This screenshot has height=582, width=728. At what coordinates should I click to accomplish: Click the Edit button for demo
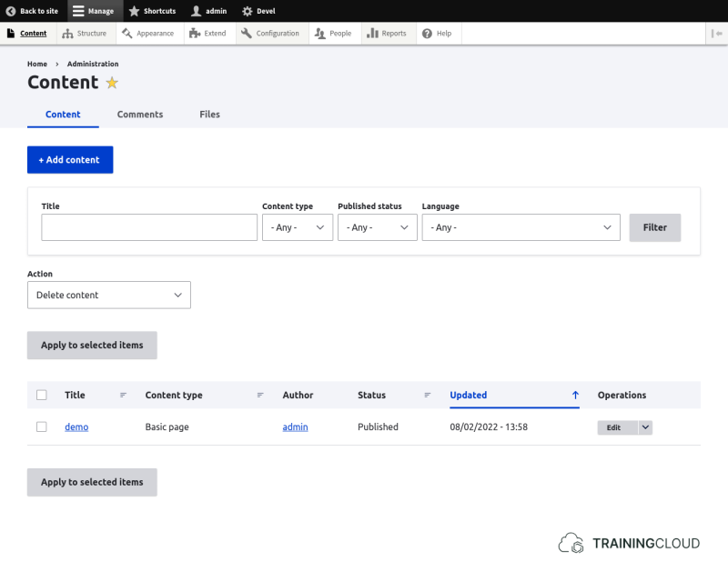[x=618, y=427]
